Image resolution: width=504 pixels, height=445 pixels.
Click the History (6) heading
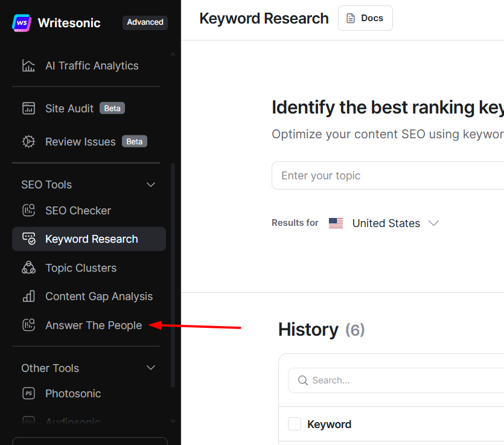coord(322,330)
